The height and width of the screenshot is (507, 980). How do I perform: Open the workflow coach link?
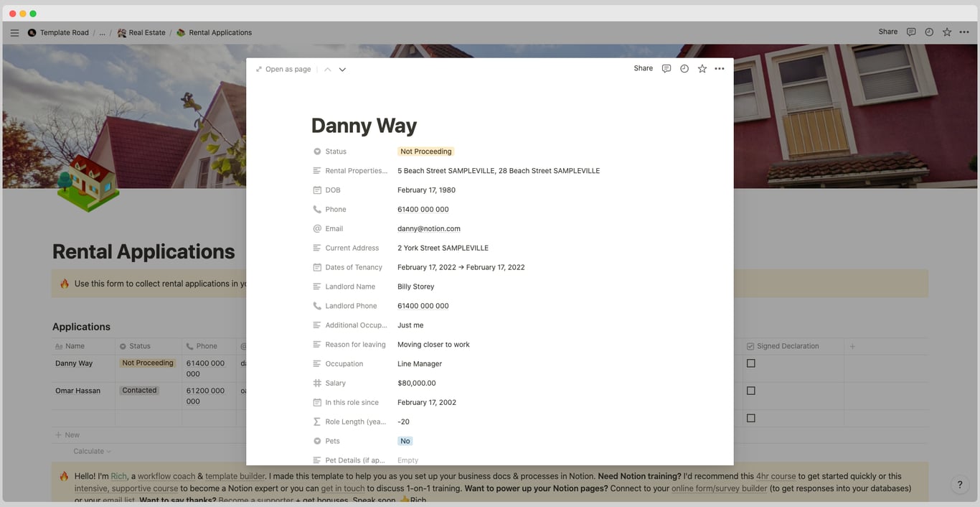click(166, 476)
